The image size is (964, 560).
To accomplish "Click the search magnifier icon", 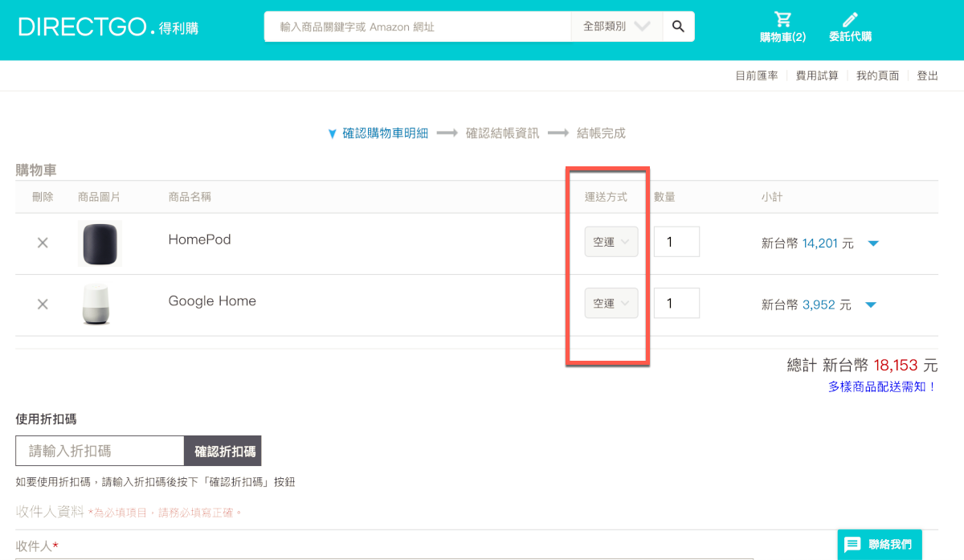I will pyautogui.click(x=679, y=27).
